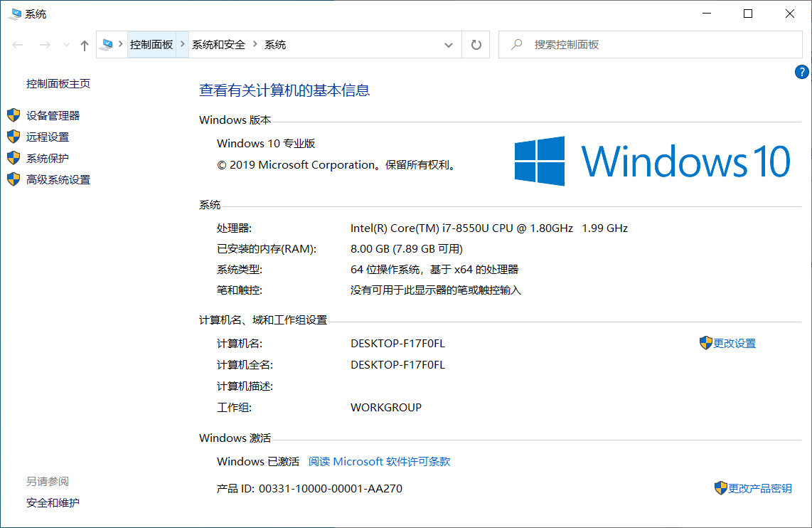Click the system icon in title bar
812x528 pixels.
[15, 14]
